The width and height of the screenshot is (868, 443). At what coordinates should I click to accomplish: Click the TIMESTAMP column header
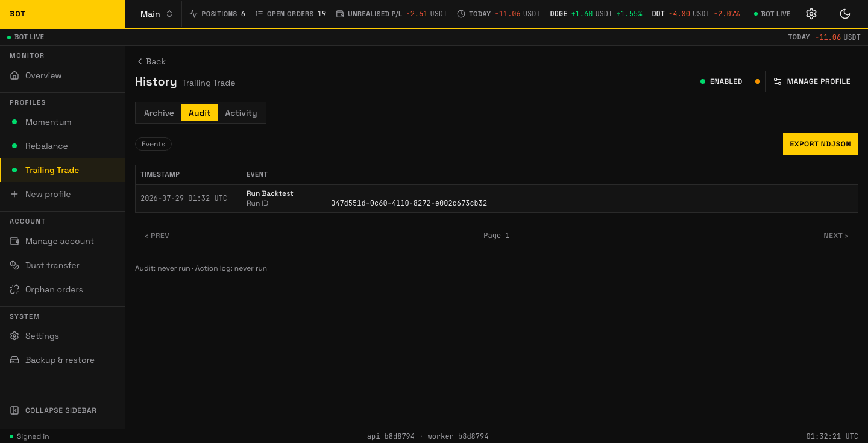tap(160, 174)
